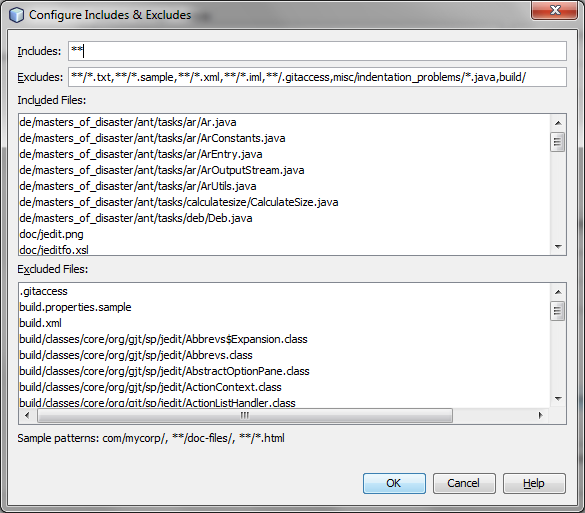
Task: Click the OK button
Action: [x=394, y=483]
